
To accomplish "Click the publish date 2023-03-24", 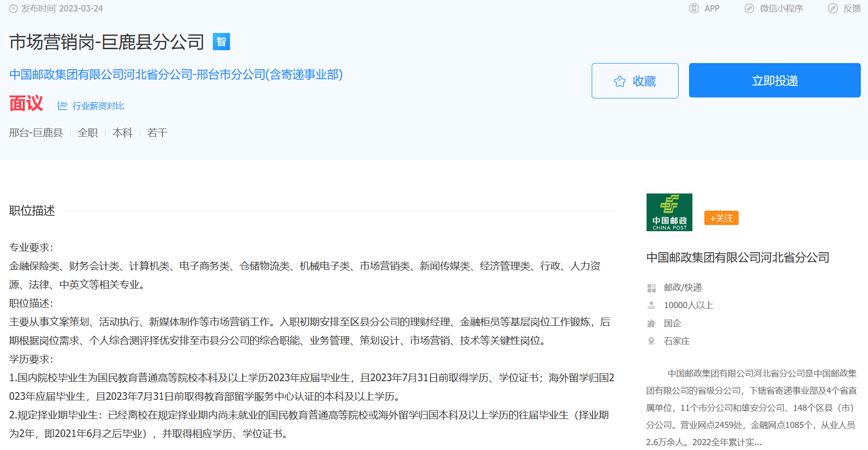I will (x=81, y=9).
